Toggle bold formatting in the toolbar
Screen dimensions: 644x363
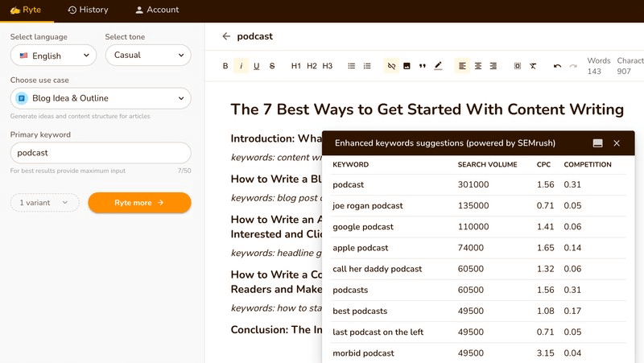225,66
